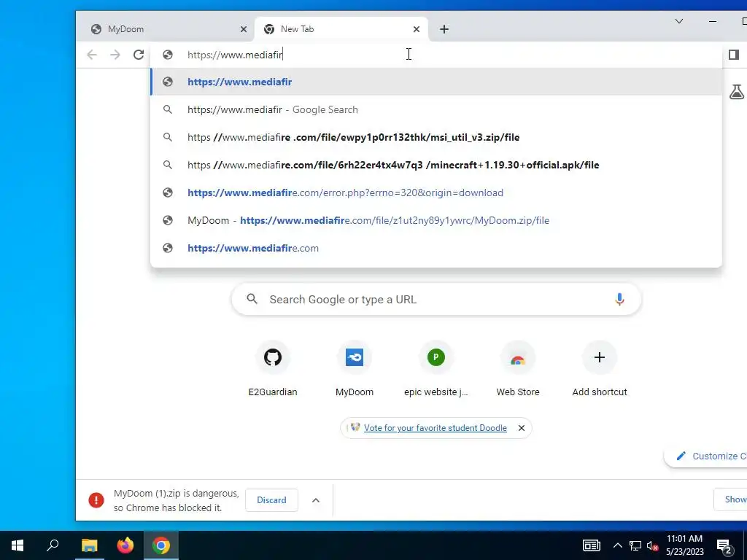Image resolution: width=747 pixels, height=560 pixels.
Task: Minimize the Chrome window
Action: (713, 21)
